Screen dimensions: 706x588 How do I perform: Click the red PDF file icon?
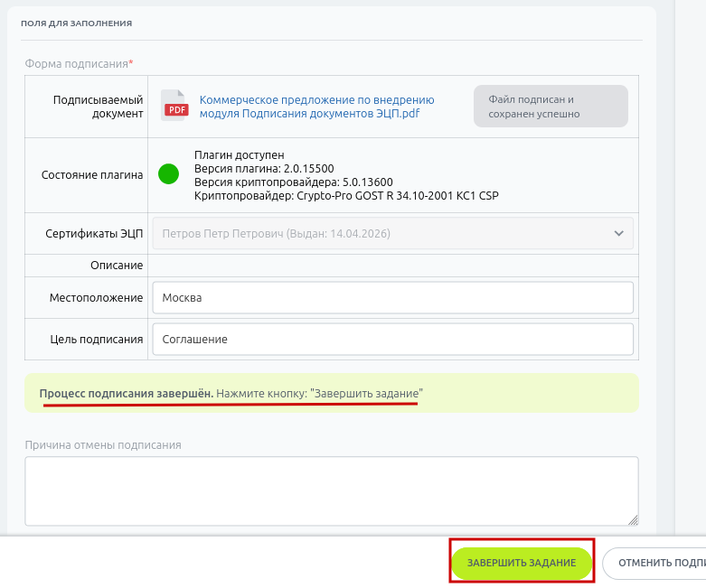(174, 106)
